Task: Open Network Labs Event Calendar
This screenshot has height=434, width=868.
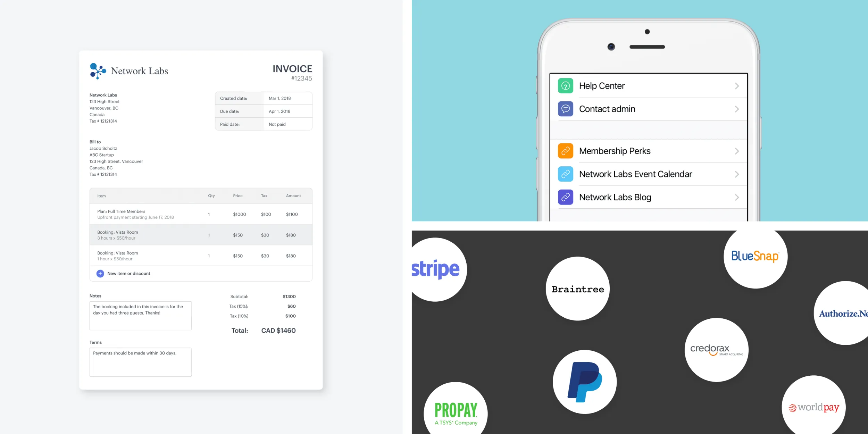Action: (650, 174)
